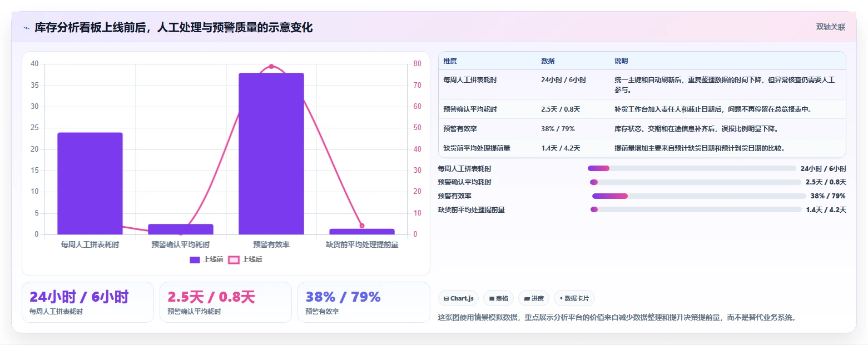The width and height of the screenshot is (868, 345).
Task: Click x-axis label 每周人工拼表耗时 under the chart
Action: pyautogui.click(x=90, y=244)
